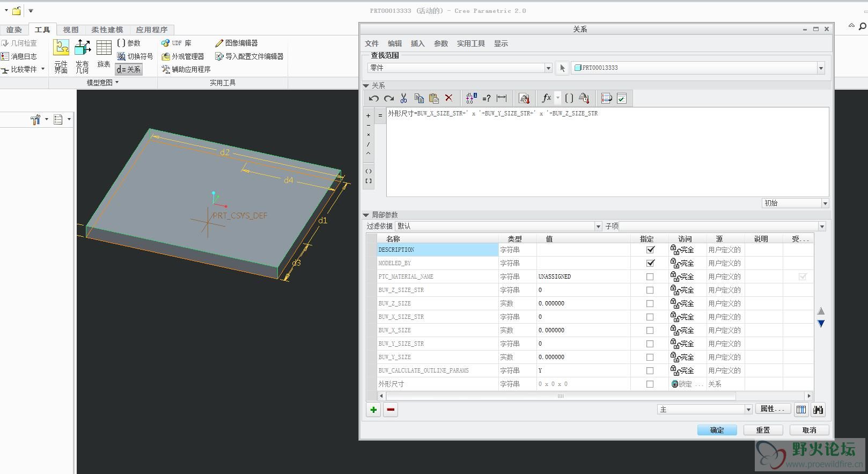Evaluate expression with the =? icon
Image resolution: width=868 pixels, height=474 pixels.
tap(487, 98)
